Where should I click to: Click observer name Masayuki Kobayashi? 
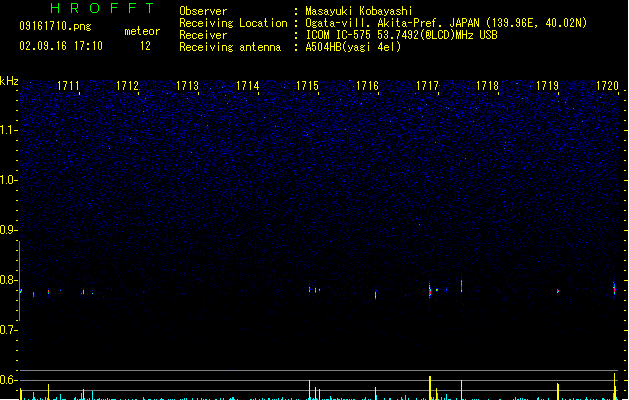tap(359, 11)
